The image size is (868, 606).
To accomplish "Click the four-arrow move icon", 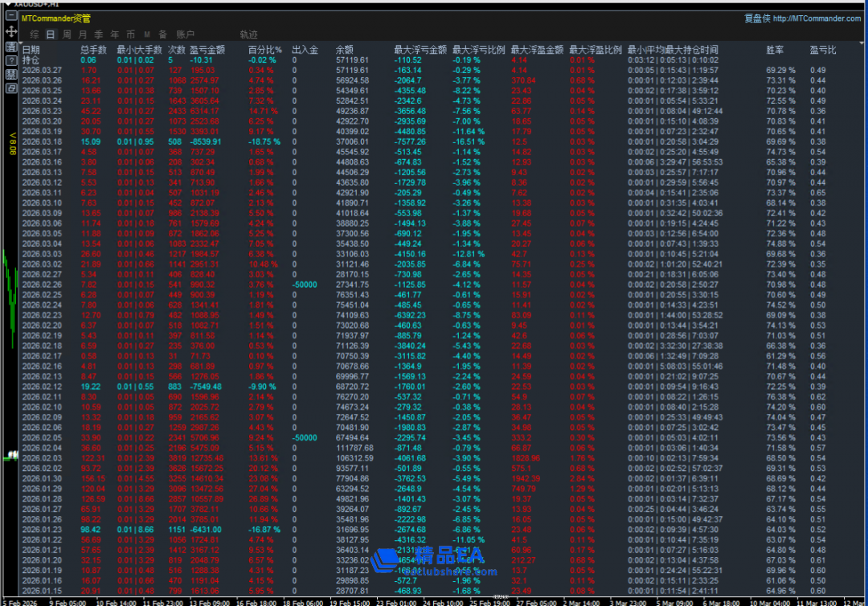I will [x=11, y=31].
